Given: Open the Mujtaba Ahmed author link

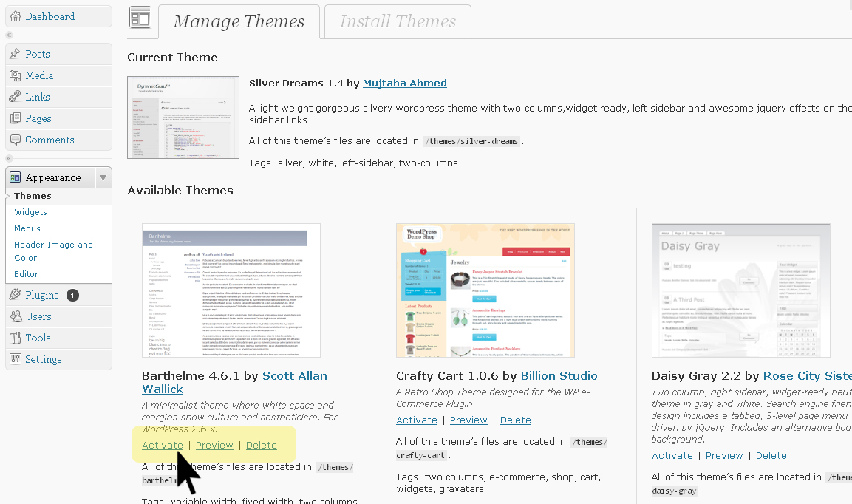Looking at the screenshot, I should 404,84.
